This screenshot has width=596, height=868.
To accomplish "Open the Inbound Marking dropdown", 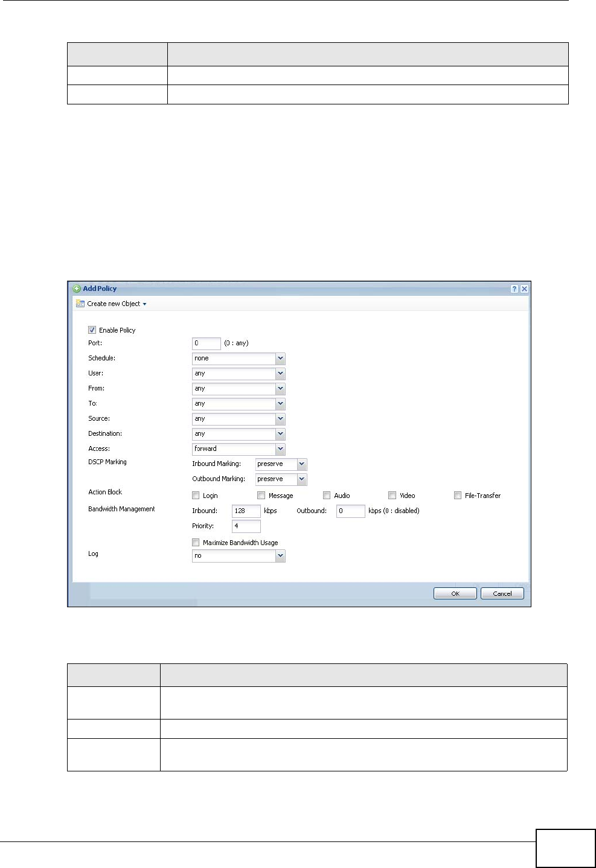I will tap(302, 464).
